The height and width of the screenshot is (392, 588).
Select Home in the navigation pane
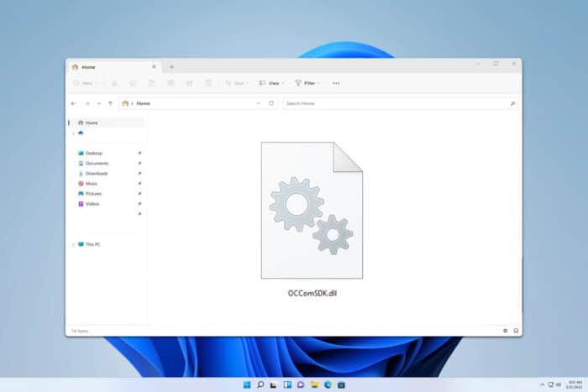pyautogui.click(x=107, y=123)
